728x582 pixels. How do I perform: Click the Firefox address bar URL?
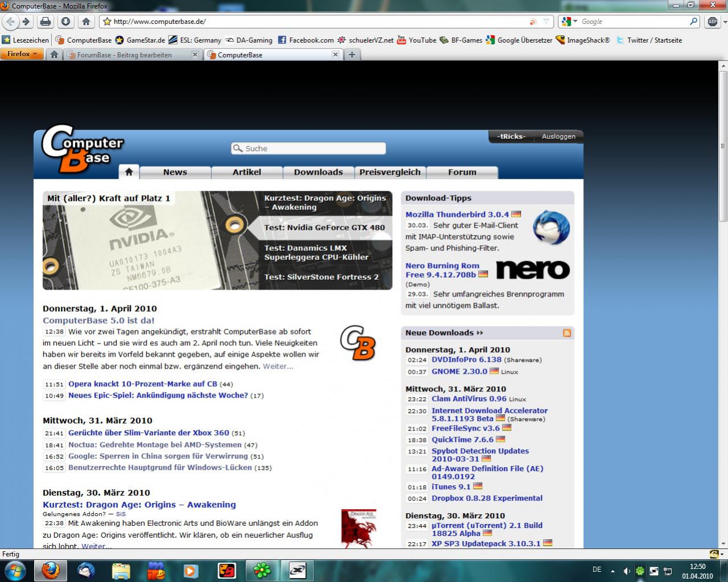click(159, 22)
